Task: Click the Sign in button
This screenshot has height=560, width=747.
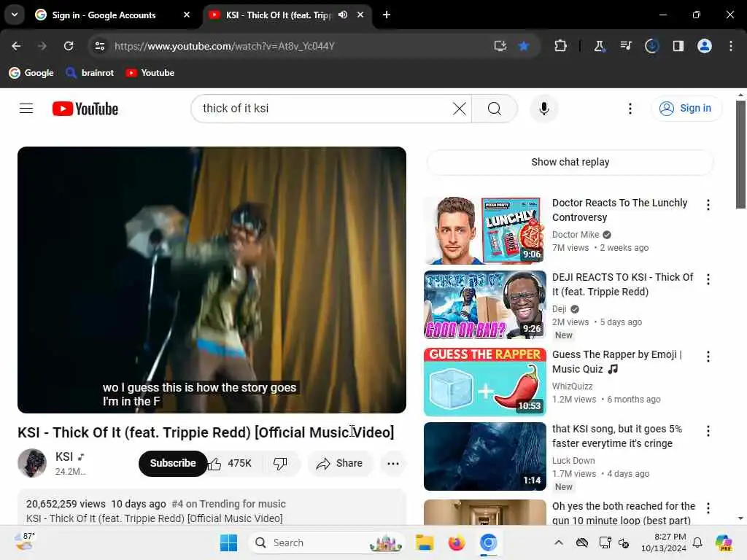Action: pos(686,109)
